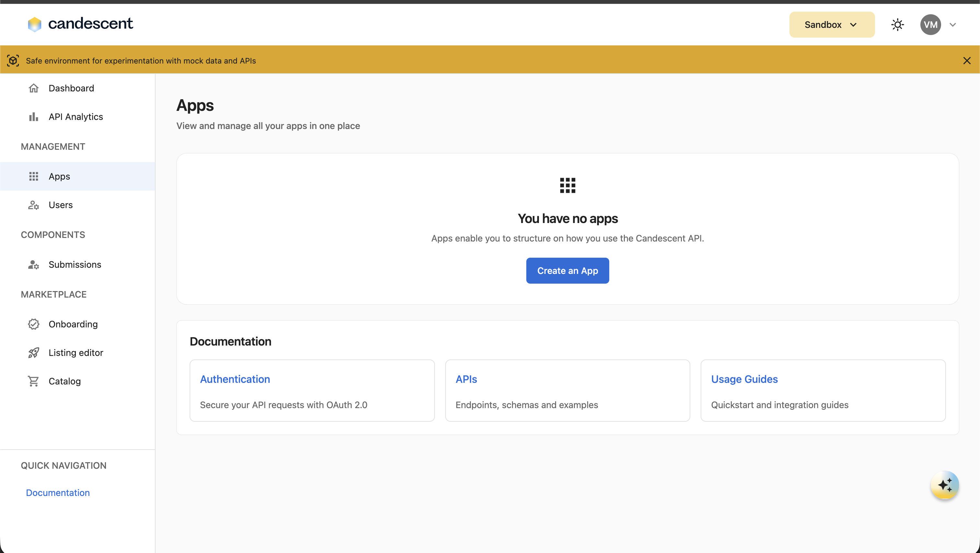Click 'Apps enable you to structure' description text
980x553 pixels.
pos(567,238)
